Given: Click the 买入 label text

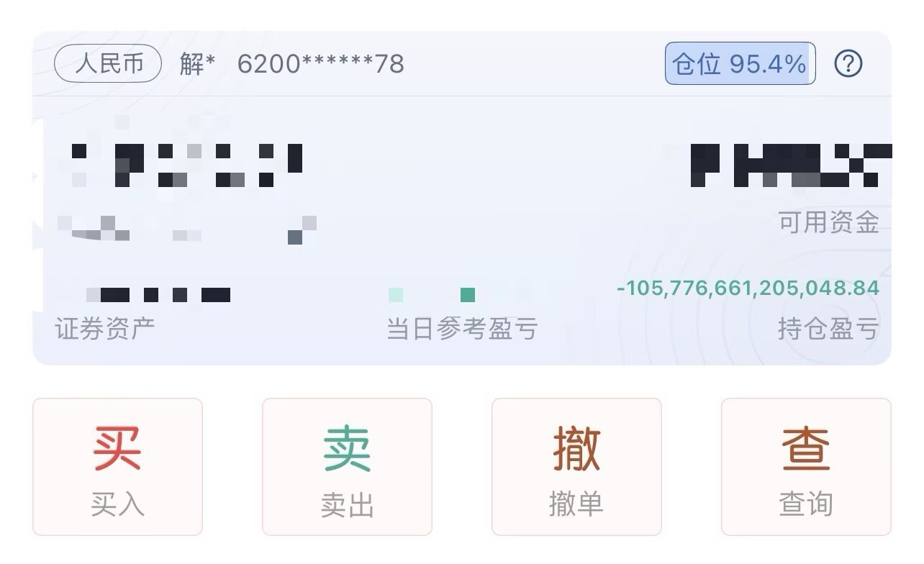Looking at the screenshot, I should click(x=117, y=505).
